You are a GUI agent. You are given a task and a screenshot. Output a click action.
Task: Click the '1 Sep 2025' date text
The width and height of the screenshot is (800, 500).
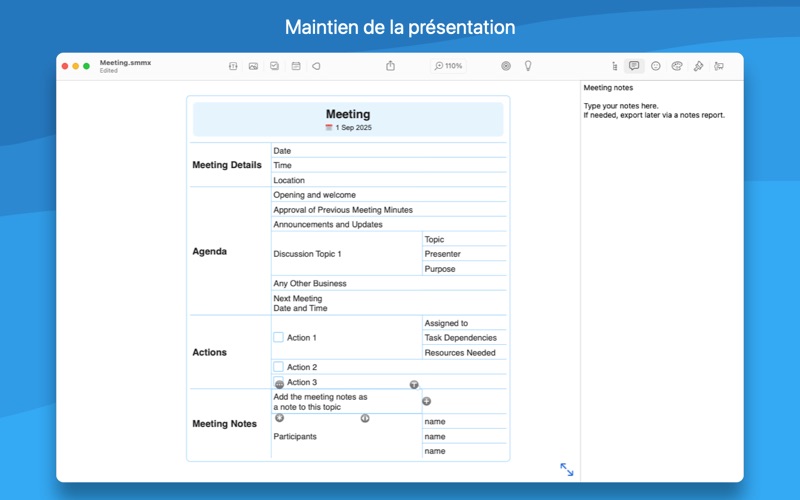(354, 128)
